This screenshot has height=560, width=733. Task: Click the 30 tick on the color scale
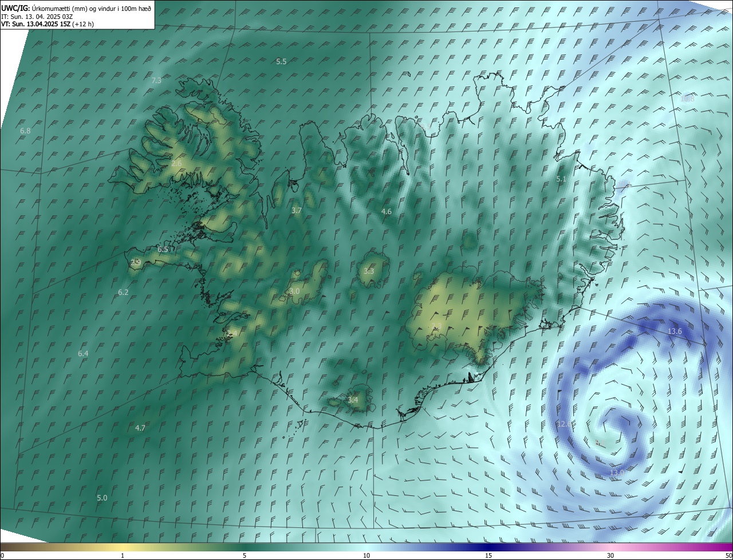pos(610,555)
